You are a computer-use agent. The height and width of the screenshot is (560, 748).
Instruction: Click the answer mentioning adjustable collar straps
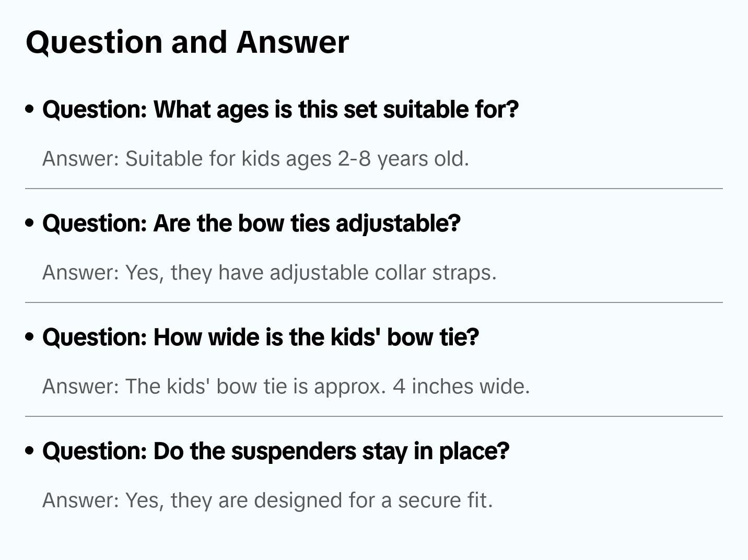pyautogui.click(x=269, y=273)
